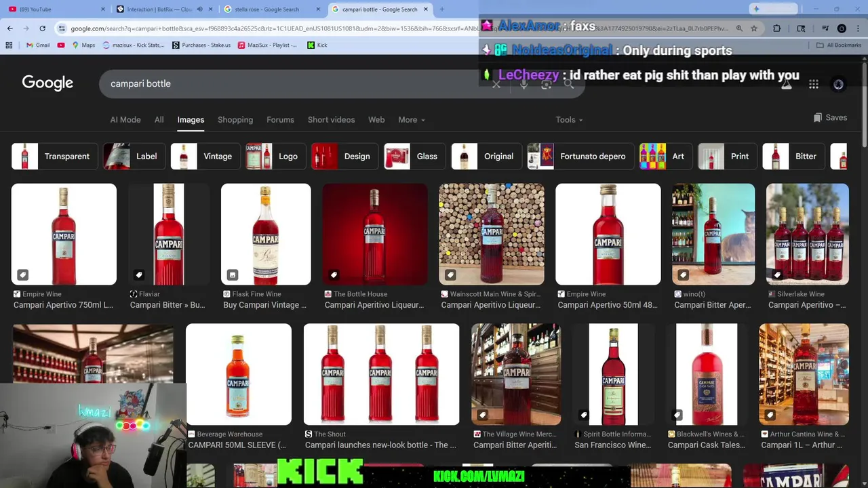The image size is (868, 488).
Task: Open the Purchases - Stake.us bookmark
Action: coord(201,45)
